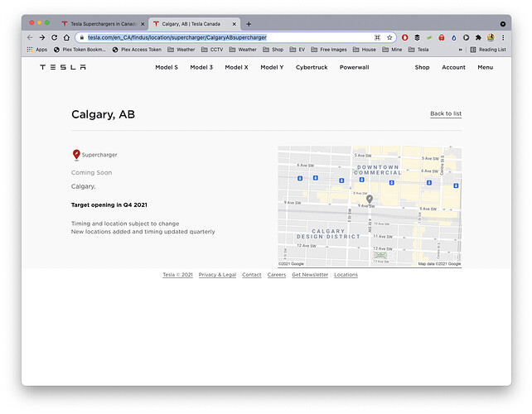
Task: Open the Model Y menu item
Action: pos(272,67)
